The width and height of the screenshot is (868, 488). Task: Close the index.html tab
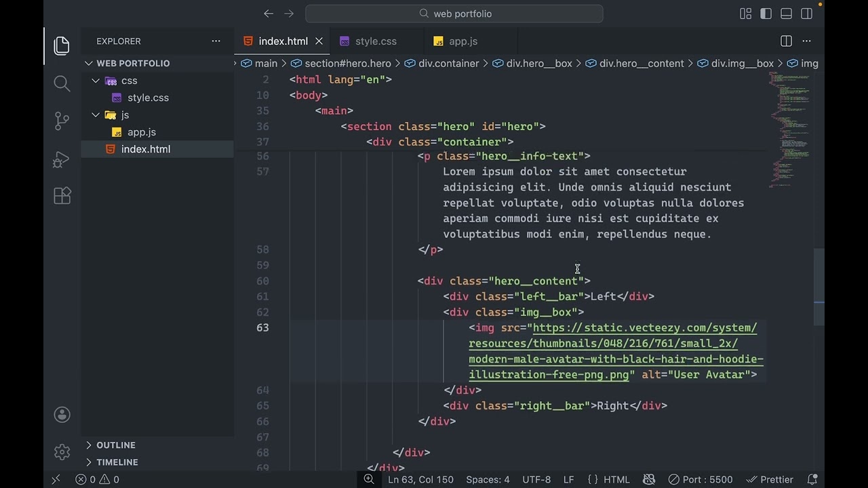tap(319, 41)
